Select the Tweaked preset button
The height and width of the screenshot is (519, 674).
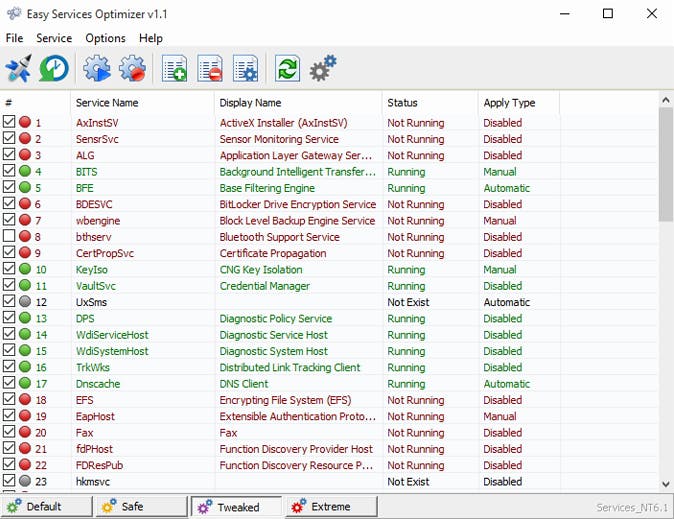pyautogui.click(x=237, y=507)
